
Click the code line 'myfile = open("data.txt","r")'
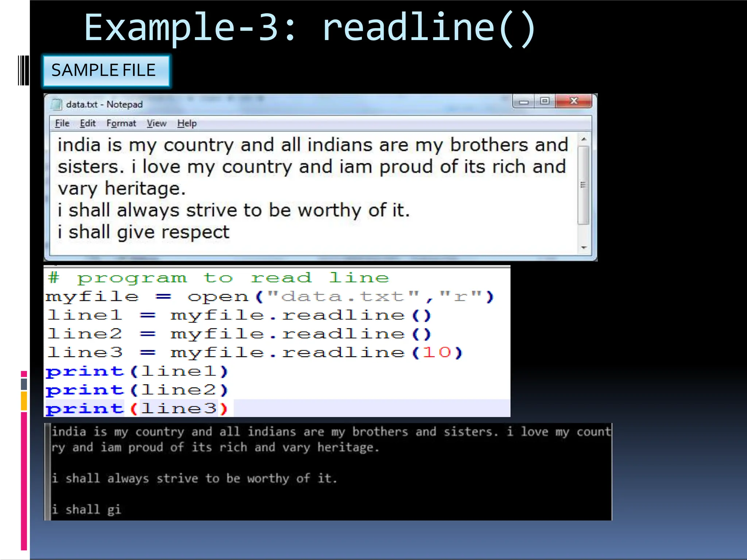(x=270, y=297)
